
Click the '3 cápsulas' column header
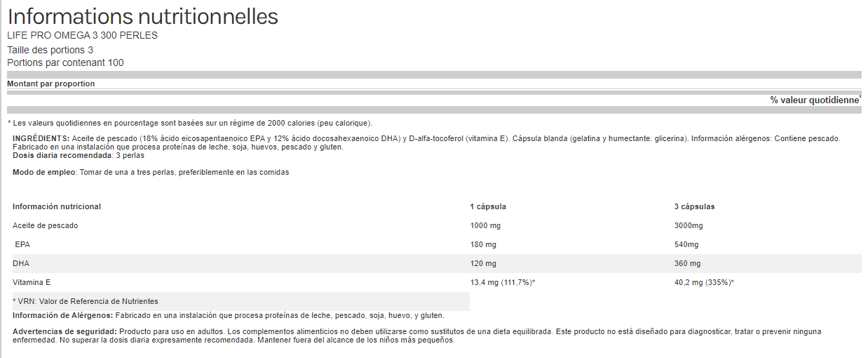694,206
